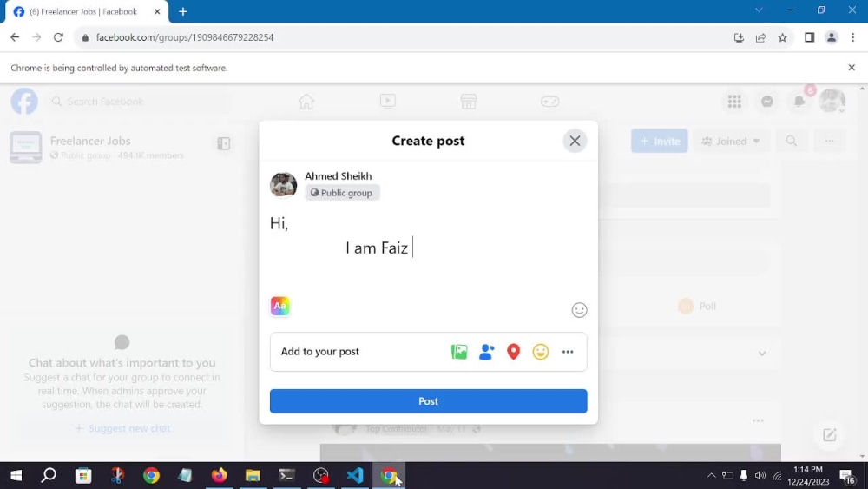Click the blue Post button
868x489 pixels.
(429, 401)
